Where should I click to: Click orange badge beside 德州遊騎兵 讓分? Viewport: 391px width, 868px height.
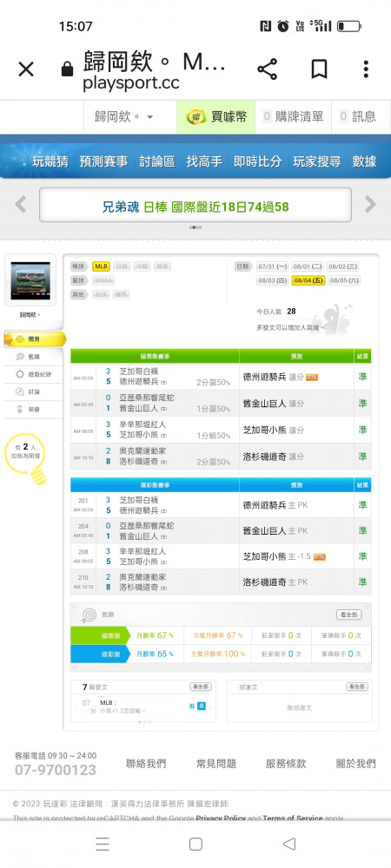(x=312, y=378)
